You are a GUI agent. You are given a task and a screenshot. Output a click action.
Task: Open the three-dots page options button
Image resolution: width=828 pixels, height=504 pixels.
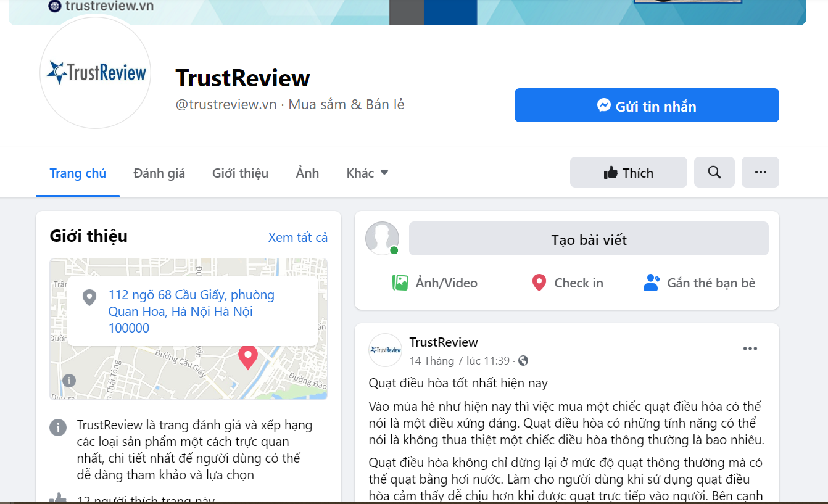point(760,172)
